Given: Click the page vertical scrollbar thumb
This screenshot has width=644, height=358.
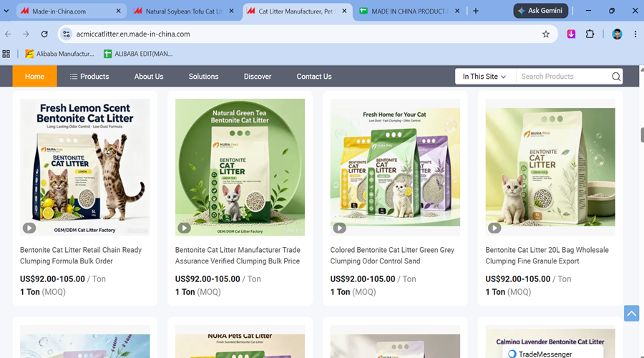Looking at the screenshot, I should tap(642, 135).
